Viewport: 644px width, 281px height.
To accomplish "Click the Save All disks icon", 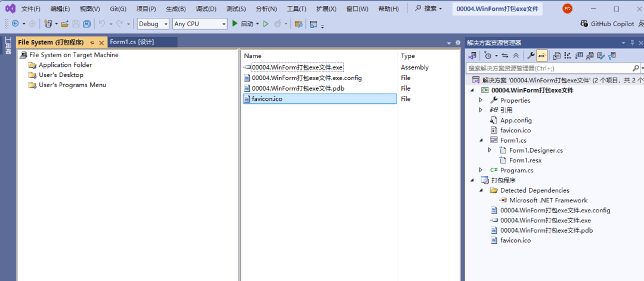I will click(x=86, y=24).
